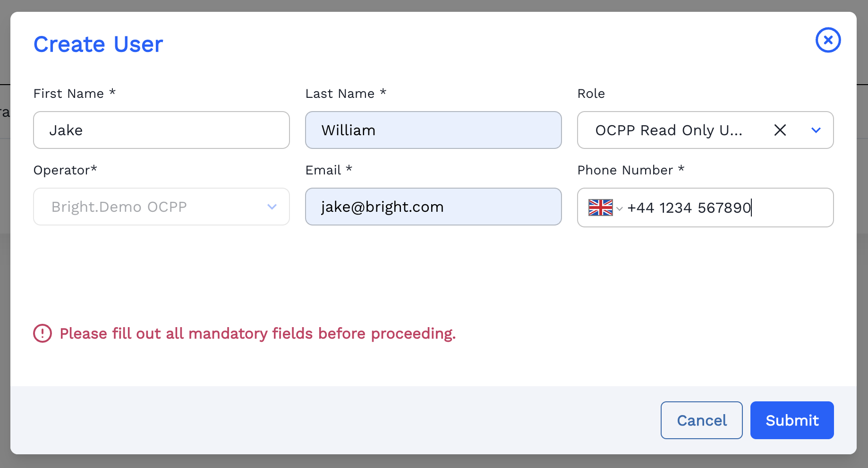Click the UK flag country icon
868x468 pixels.
pyautogui.click(x=600, y=208)
